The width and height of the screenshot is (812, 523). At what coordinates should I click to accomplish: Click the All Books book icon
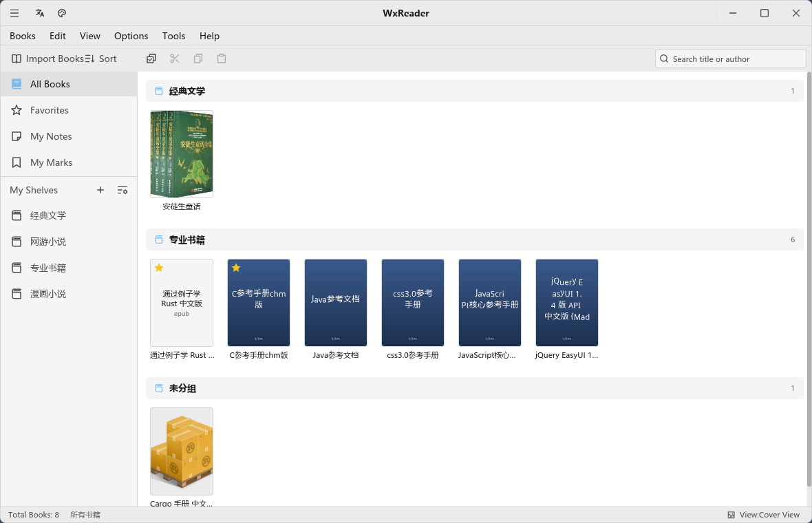17,84
